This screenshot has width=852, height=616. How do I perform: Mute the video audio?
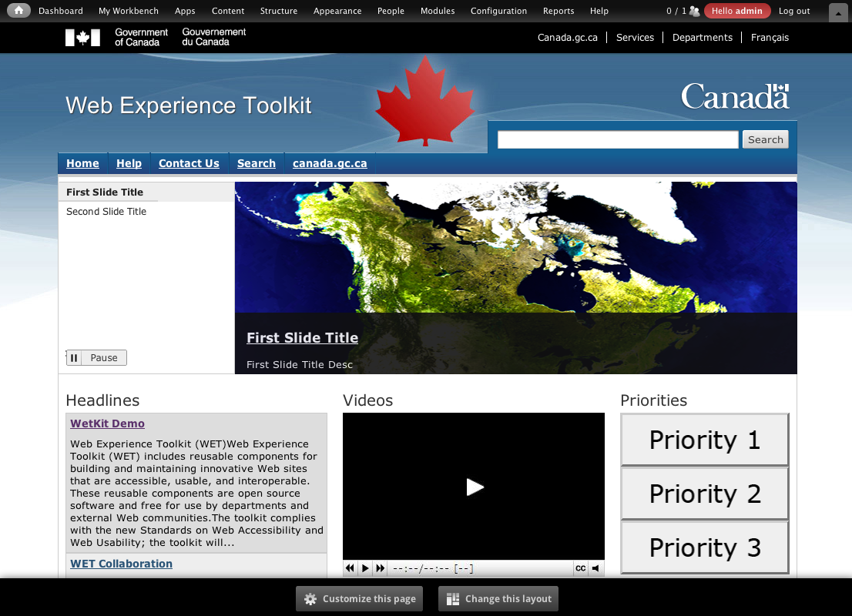click(x=596, y=568)
